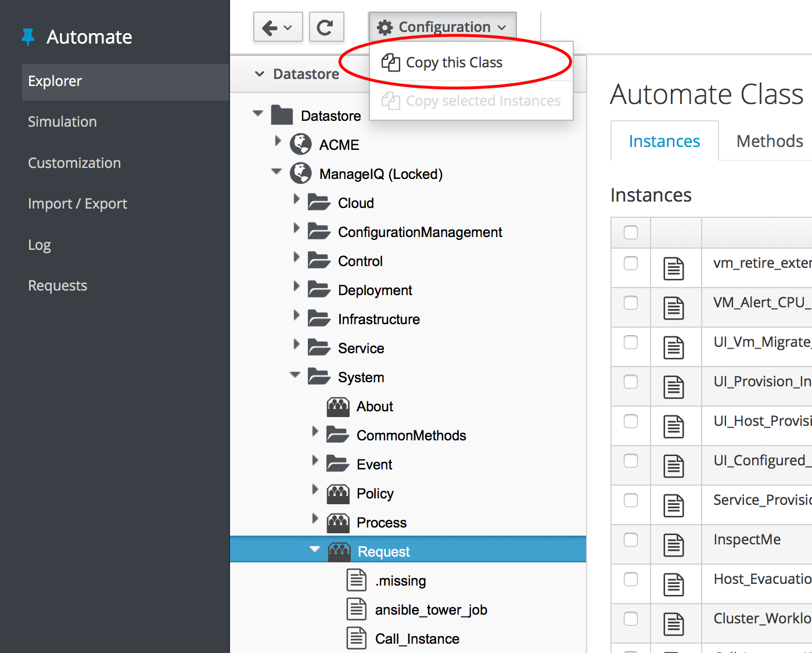
Task: Click the InspectMe instance document icon
Action: point(674,545)
